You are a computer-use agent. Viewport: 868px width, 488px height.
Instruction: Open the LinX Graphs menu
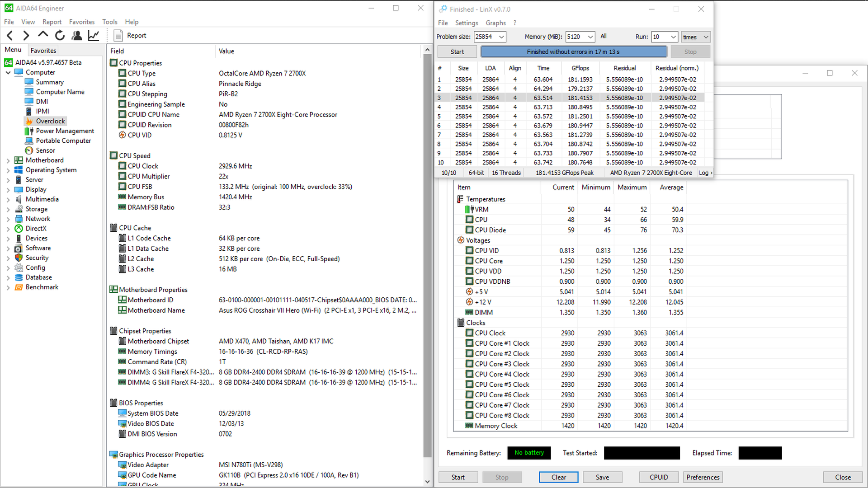click(495, 23)
